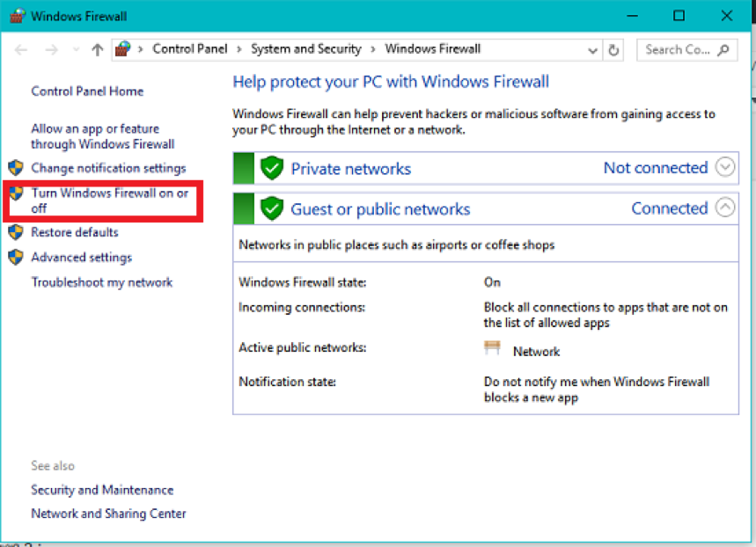
Task: Open recent locations dropdown next to Forward
Action: pyautogui.click(x=76, y=49)
